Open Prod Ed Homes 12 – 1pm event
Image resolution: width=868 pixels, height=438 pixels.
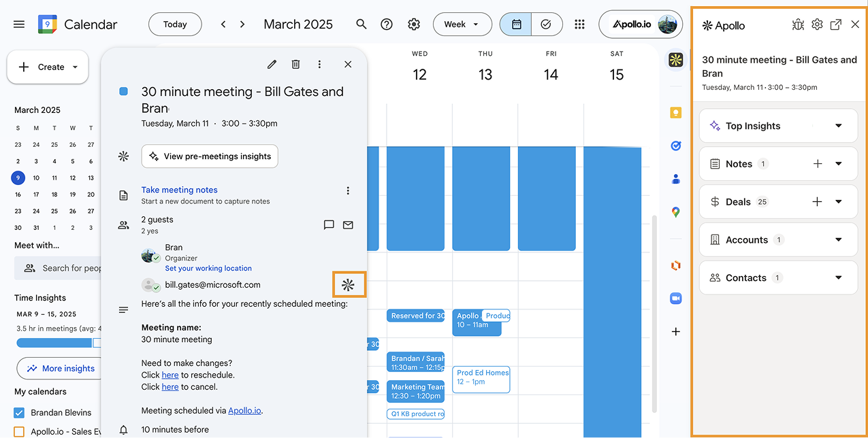(x=481, y=379)
